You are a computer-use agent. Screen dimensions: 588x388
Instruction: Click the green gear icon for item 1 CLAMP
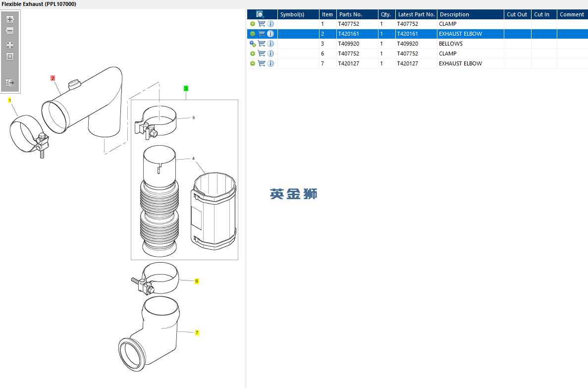252,24
